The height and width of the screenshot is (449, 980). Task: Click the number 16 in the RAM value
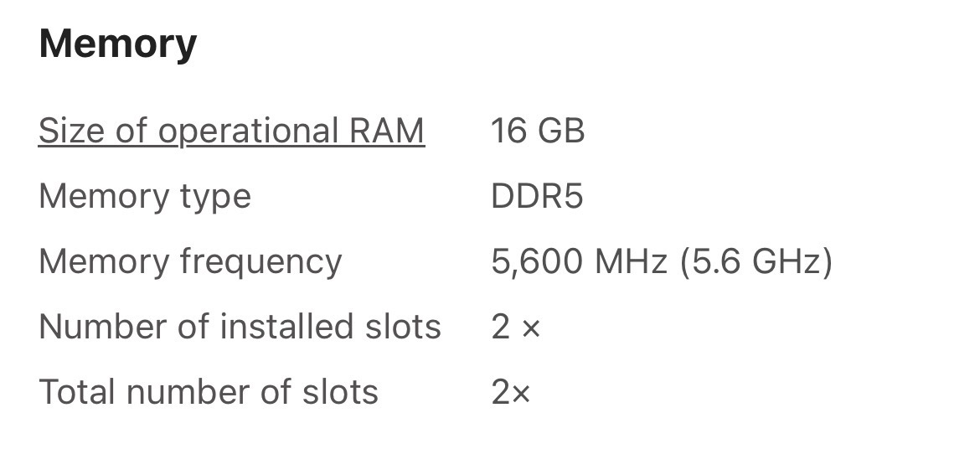(x=508, y=132)
